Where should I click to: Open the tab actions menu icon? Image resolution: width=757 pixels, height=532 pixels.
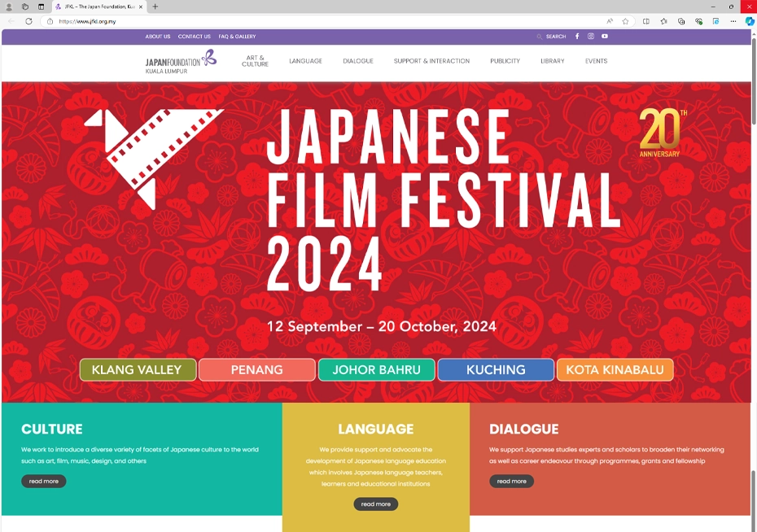pos(41,7)
